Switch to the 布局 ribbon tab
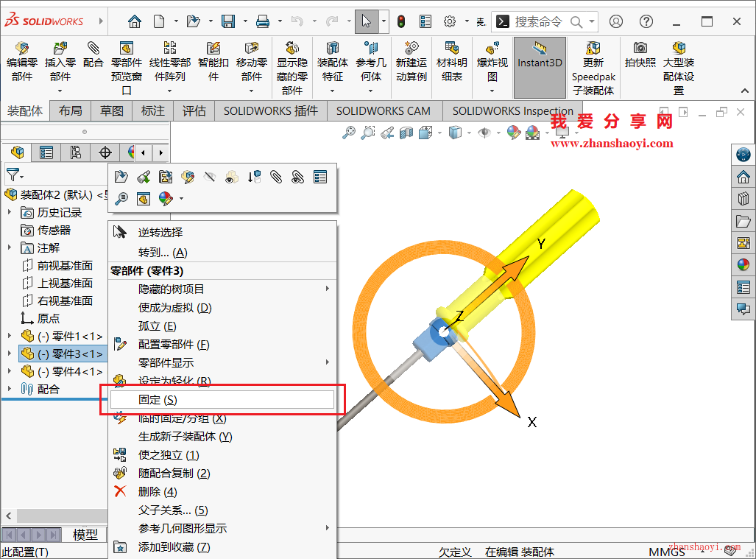The height and width of the screenshot is (559, 756). click(71, 111)
